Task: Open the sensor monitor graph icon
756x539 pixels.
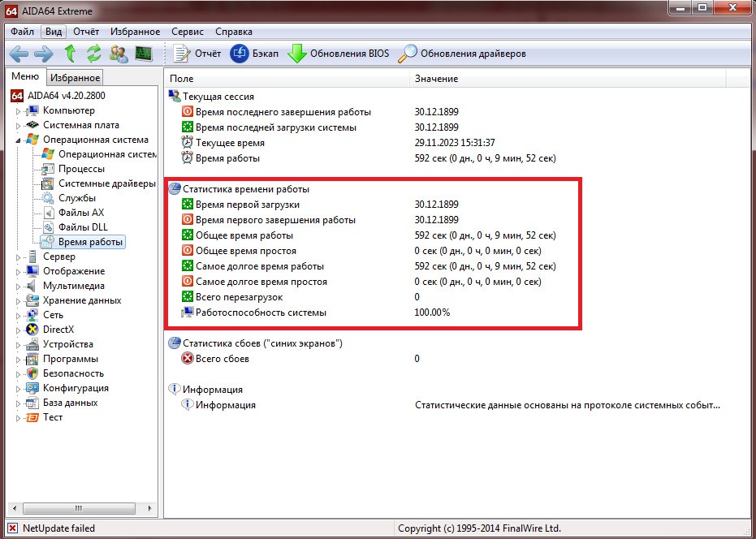Action: [x=144, y=54]
